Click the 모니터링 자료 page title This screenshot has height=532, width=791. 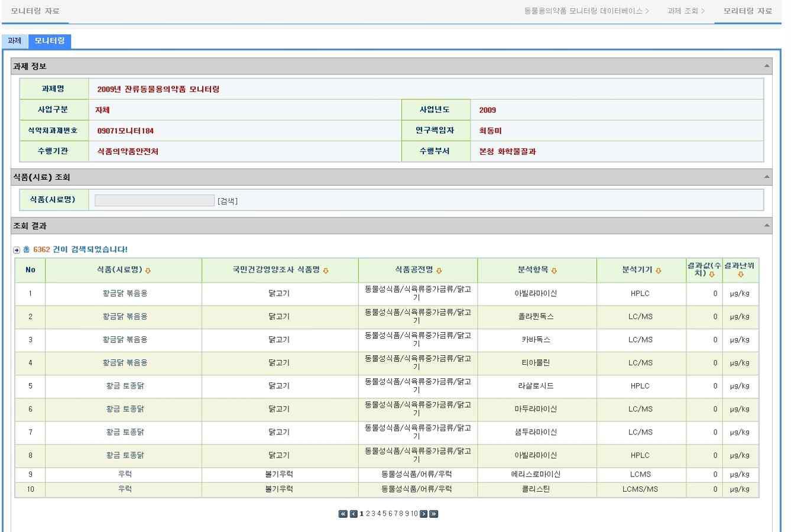point(35,11)
